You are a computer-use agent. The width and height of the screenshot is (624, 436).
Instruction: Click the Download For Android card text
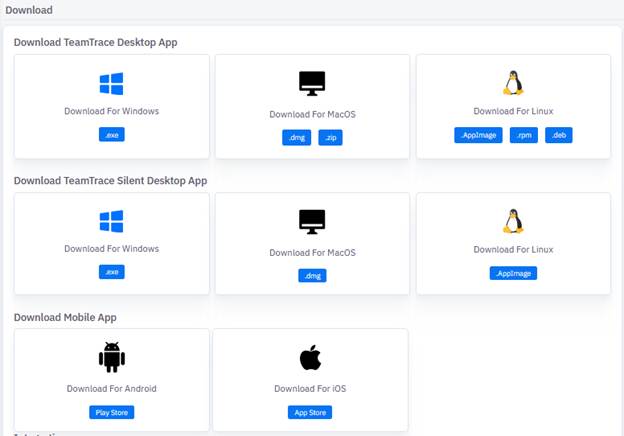[111, 389]
